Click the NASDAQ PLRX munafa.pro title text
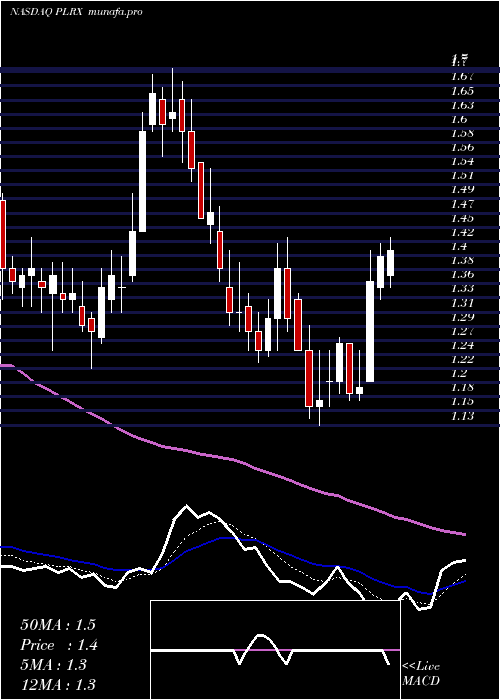 76,12
